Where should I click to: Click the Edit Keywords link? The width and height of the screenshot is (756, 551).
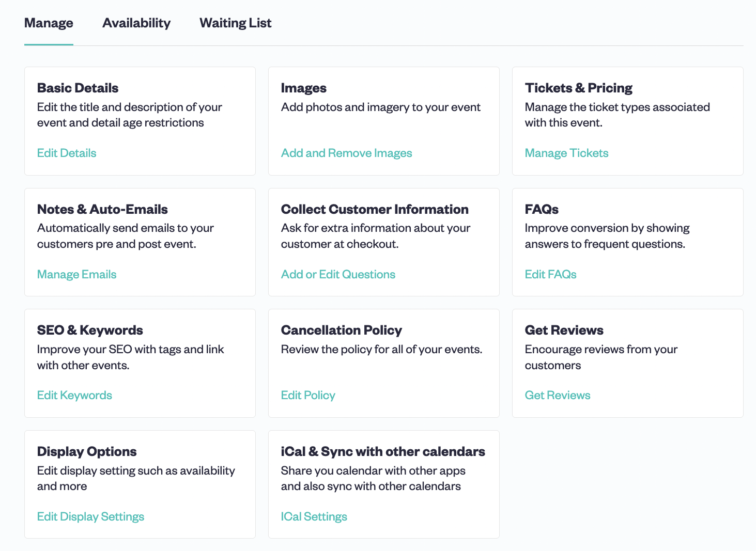tap(74, 395)
